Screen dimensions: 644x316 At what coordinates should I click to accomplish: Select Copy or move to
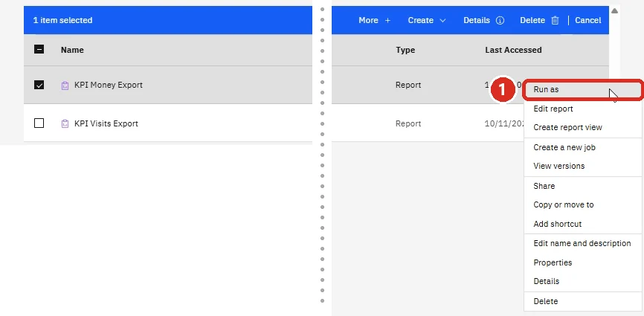[582, 204]
